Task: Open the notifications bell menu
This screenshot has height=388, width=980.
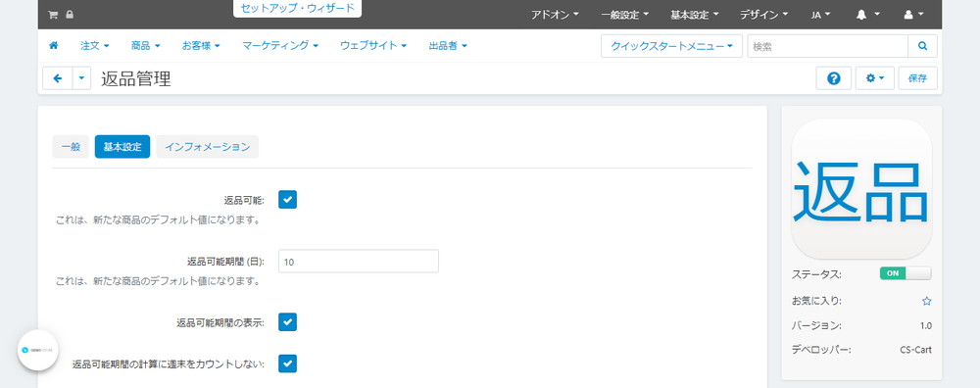Action: pyautogui.click(x=867, y=15)
